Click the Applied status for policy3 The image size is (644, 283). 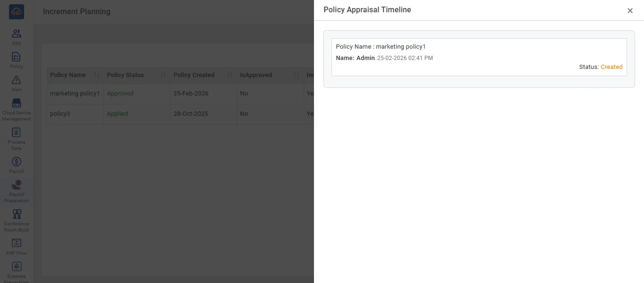(x=117, y=114)
